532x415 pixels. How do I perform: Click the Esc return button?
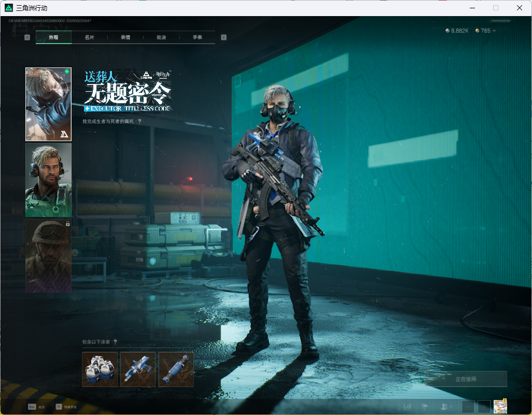click(36, 407)
